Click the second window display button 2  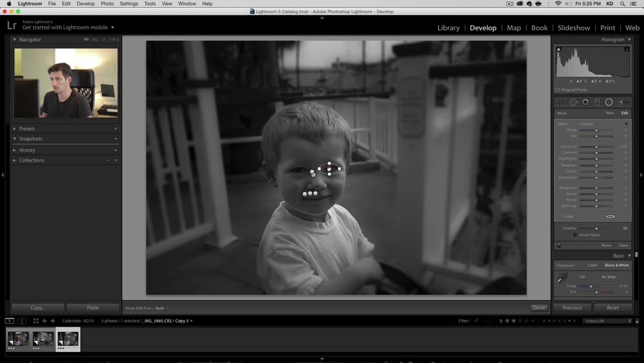coord(22,321)
